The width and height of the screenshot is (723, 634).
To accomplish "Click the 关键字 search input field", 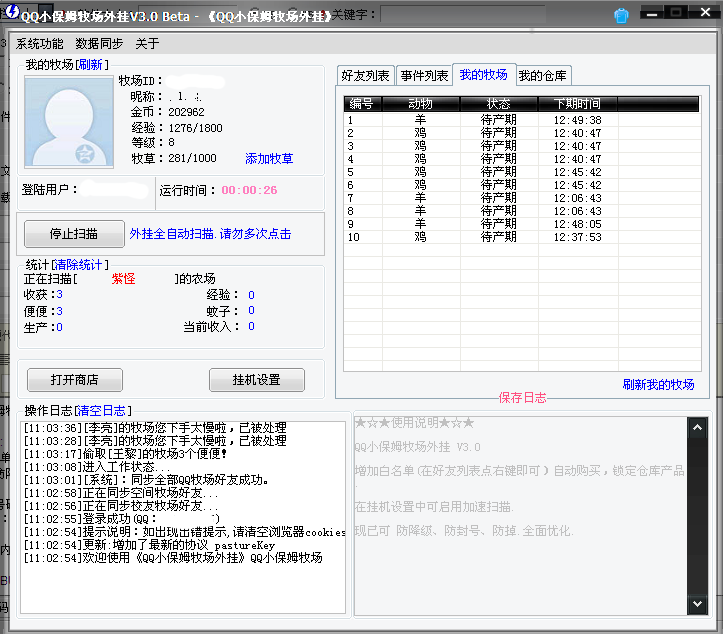I will (463, 15).
